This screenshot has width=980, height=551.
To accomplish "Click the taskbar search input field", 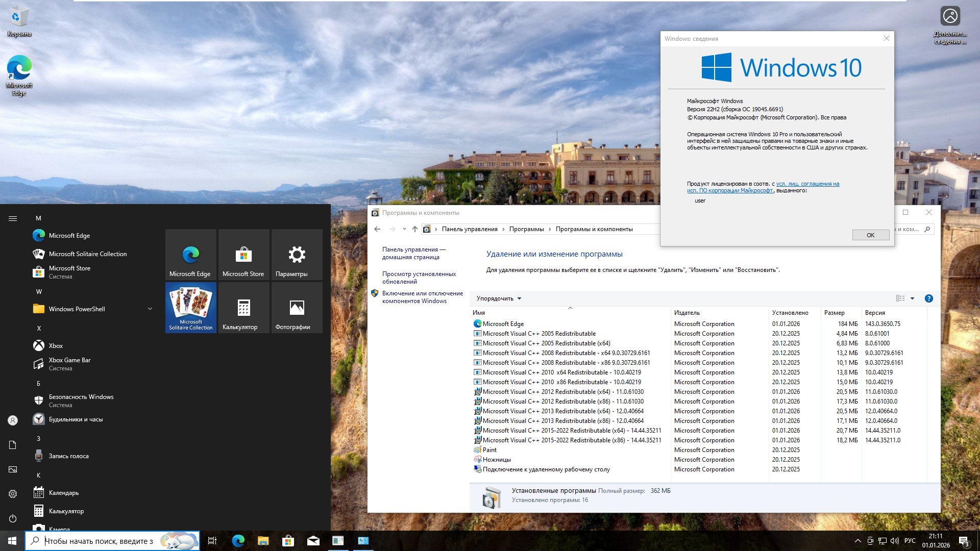I will click(100, 541).
